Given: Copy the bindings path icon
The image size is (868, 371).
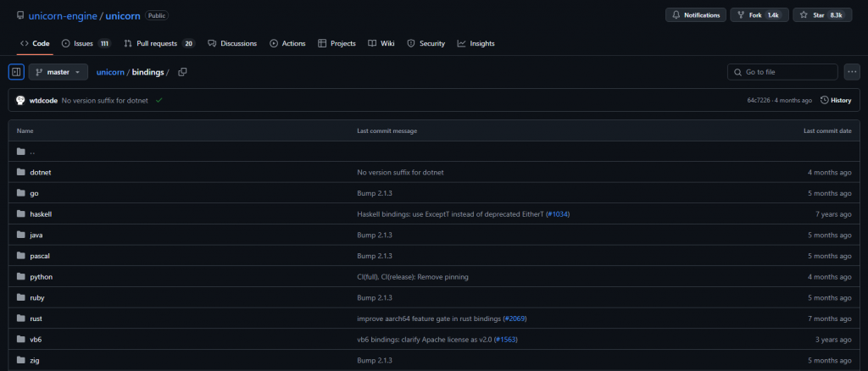Looking at the screenshot, I should (182, 72).
